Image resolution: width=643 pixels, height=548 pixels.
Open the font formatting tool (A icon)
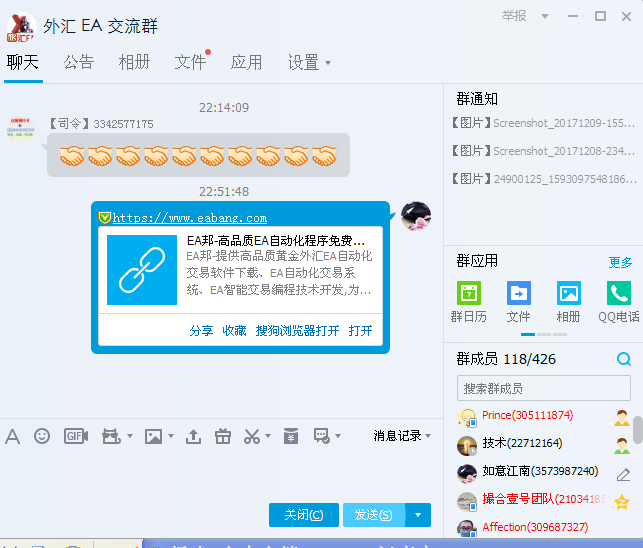coord(12,436)
